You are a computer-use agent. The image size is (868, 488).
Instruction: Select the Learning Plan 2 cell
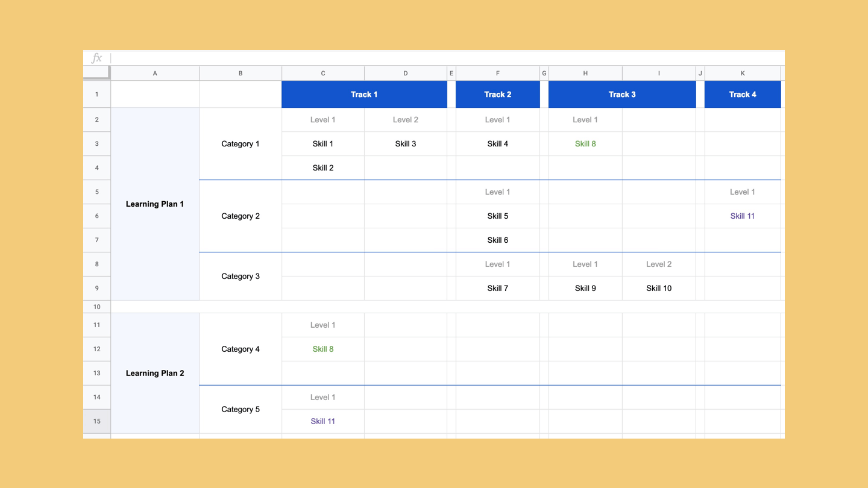point(155,373)
